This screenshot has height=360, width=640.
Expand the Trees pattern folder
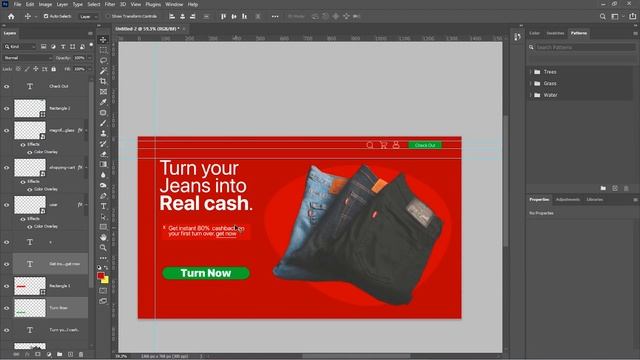[x=531, y=72]
